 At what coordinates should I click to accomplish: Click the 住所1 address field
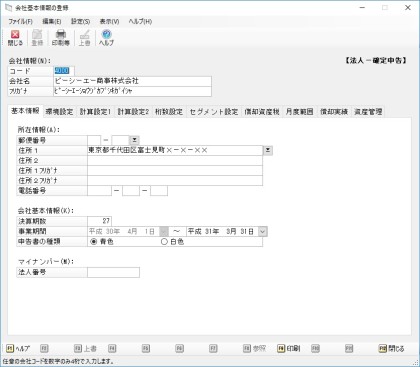click(175, 150)
